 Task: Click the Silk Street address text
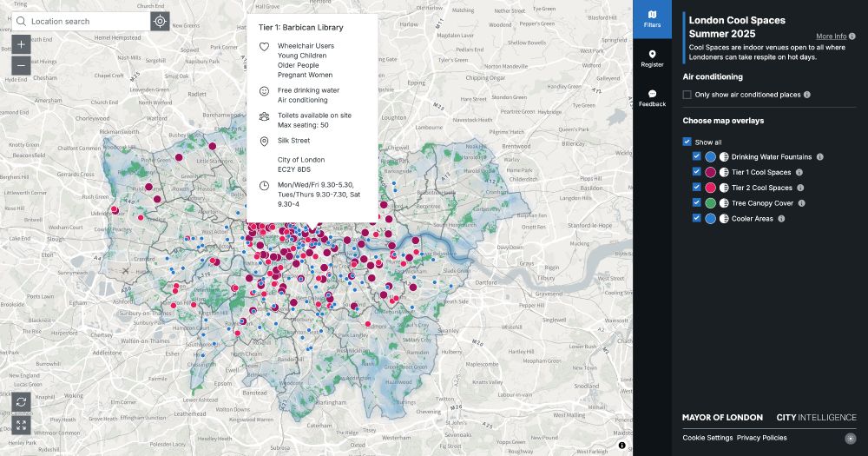293,141
